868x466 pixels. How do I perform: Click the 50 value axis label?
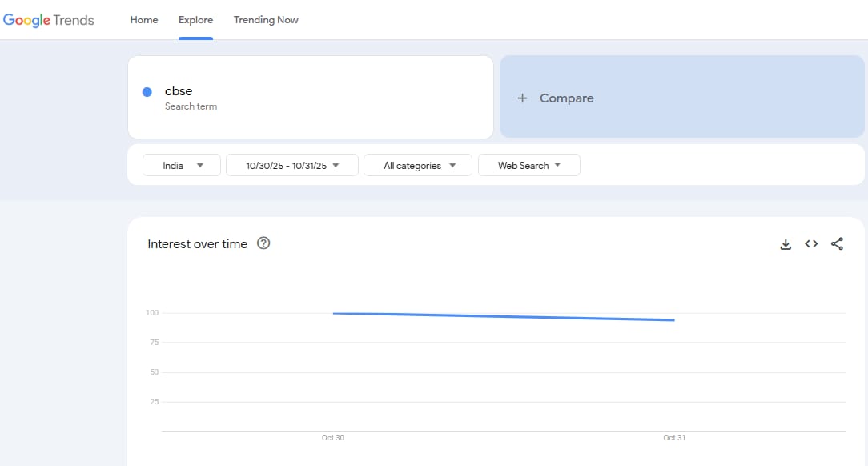pyautogui.click(x=155, y=372)
